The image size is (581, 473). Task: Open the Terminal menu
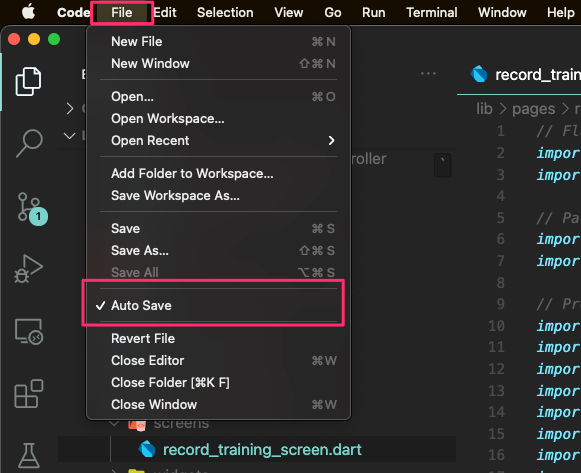pos(432,13)
